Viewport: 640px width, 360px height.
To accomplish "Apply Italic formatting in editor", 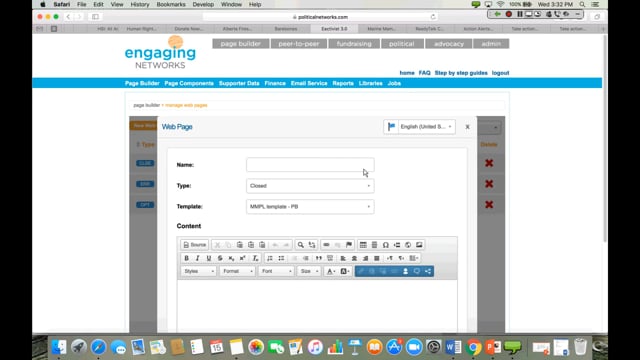I will coord(198,258).
